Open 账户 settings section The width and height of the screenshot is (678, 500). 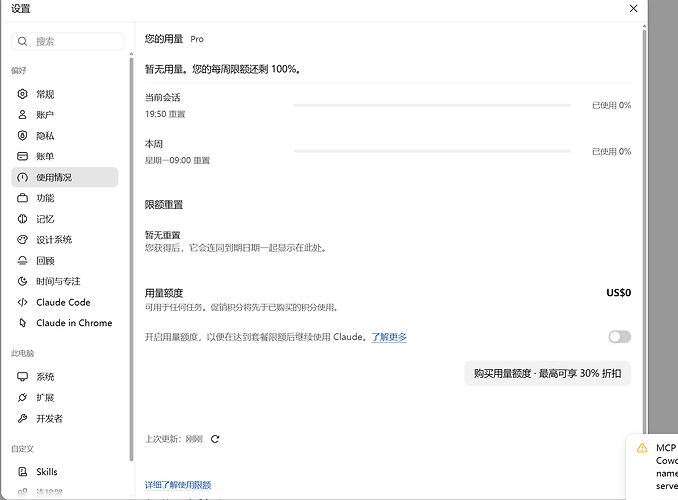[x=64, y=115]
